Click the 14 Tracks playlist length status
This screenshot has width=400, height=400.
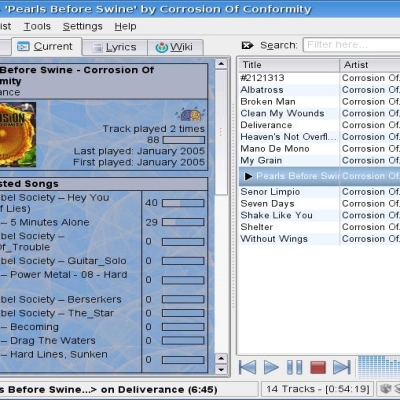click(318, 389)
